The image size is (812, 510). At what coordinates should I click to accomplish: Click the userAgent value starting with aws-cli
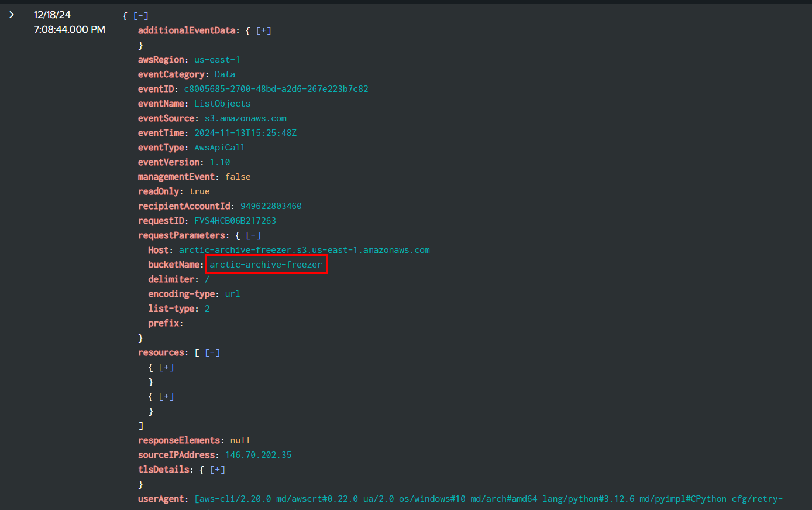(x=488, y=499)
